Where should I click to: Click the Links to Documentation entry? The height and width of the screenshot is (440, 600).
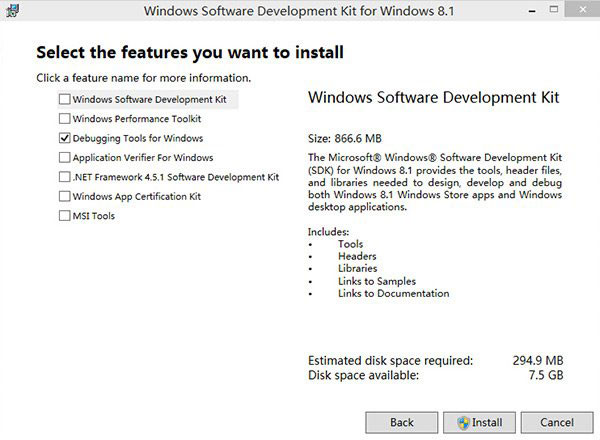pos(394,293)
